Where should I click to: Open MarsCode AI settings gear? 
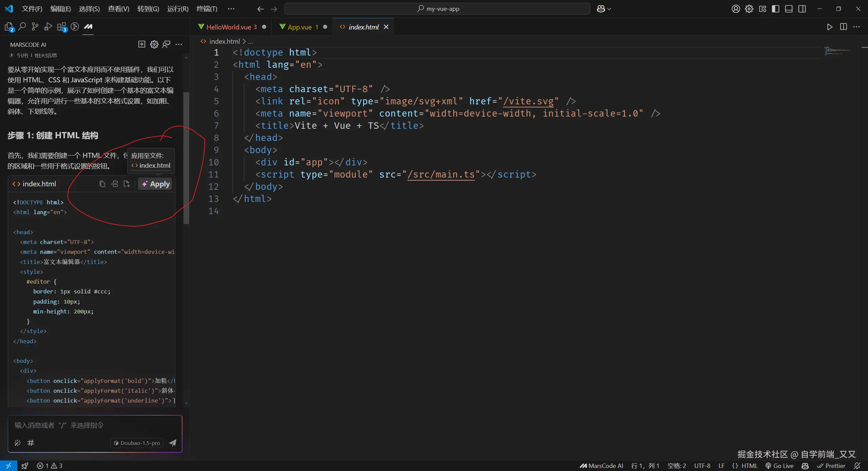(x=154, y=44)
